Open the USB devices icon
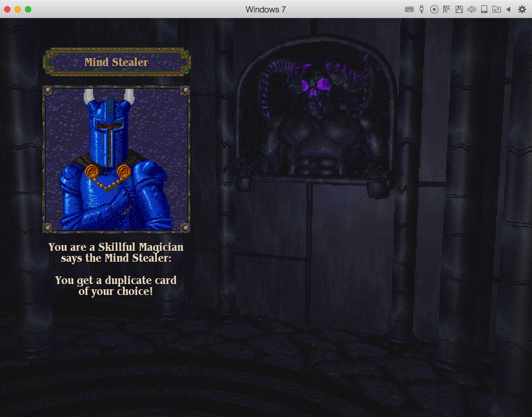Viewport: 532px width, 417px height. [422, 9]
